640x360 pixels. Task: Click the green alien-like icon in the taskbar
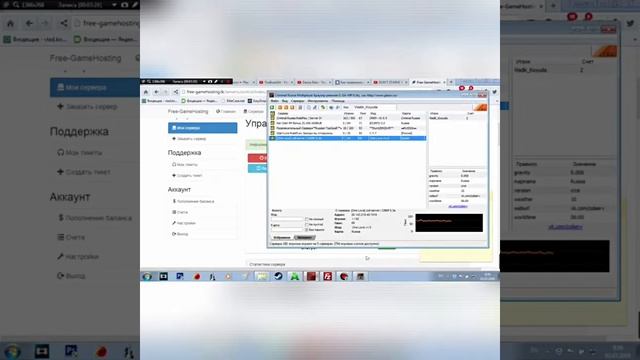pyautogui.click(x=295, y=276)
